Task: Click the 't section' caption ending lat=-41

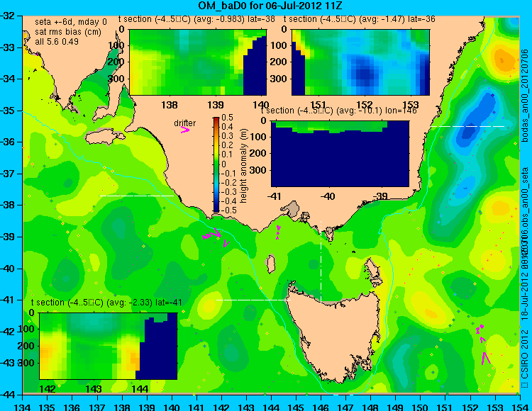Action: coord(106,303)
